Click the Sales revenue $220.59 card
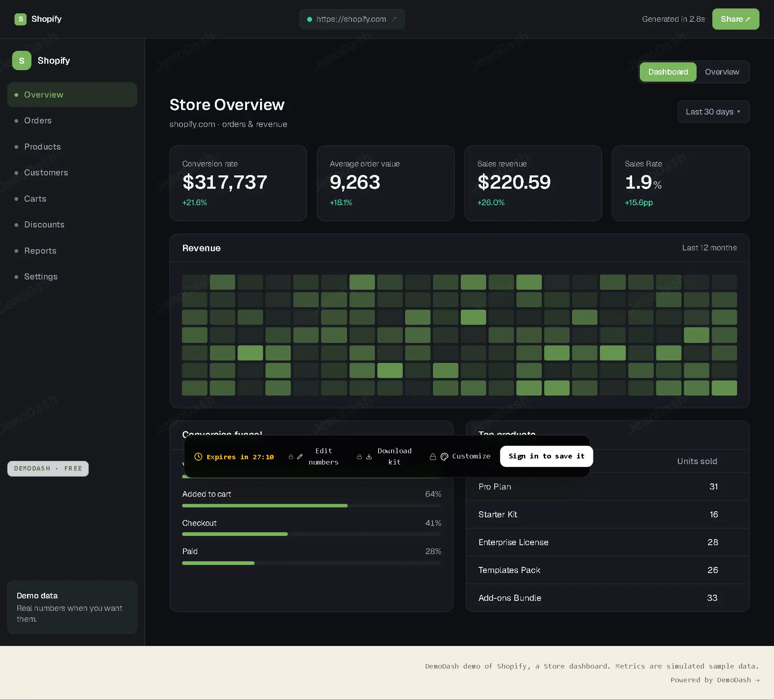This screenshot has width=774, height=700. (533, 183)
